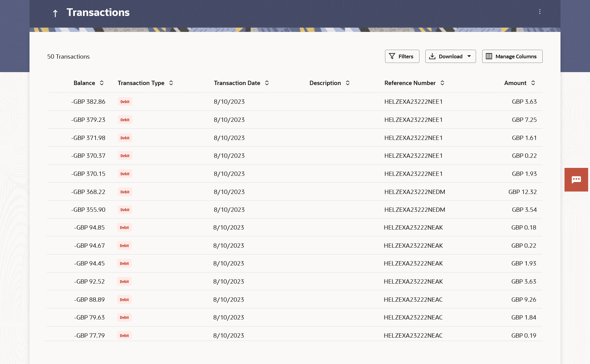Open the red chat support widget
This screenshot has width=590, height=364.
click(x=576, y=180)
